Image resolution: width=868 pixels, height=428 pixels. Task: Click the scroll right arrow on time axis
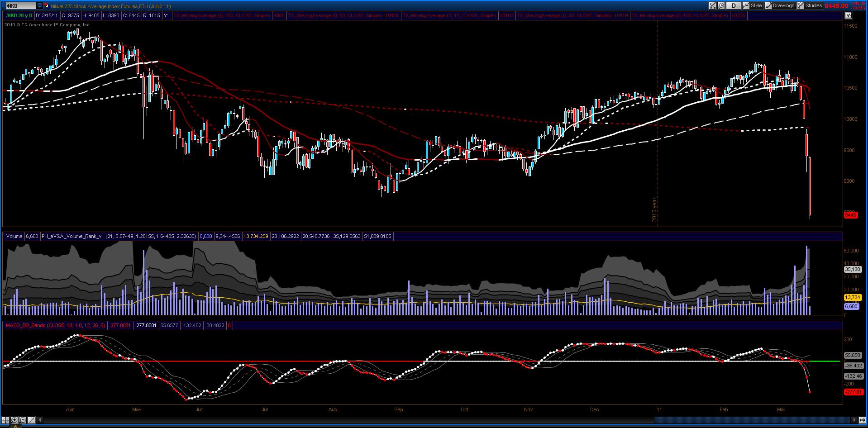pyautogui.click(x=854, y=419)
